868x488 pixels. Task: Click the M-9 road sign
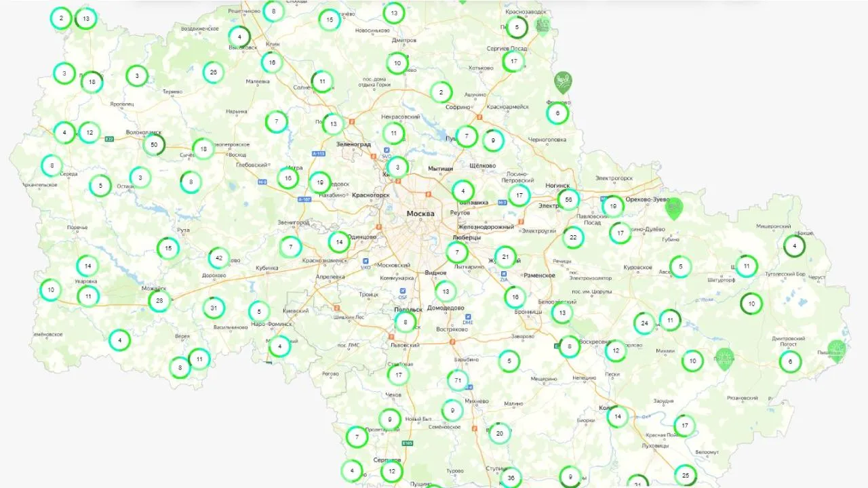pos(262,182)
